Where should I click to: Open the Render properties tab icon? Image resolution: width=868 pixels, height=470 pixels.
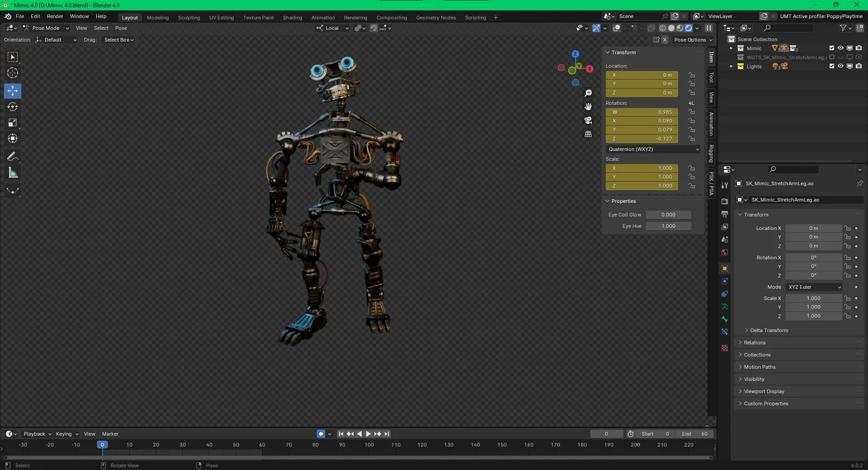(725, 201)
